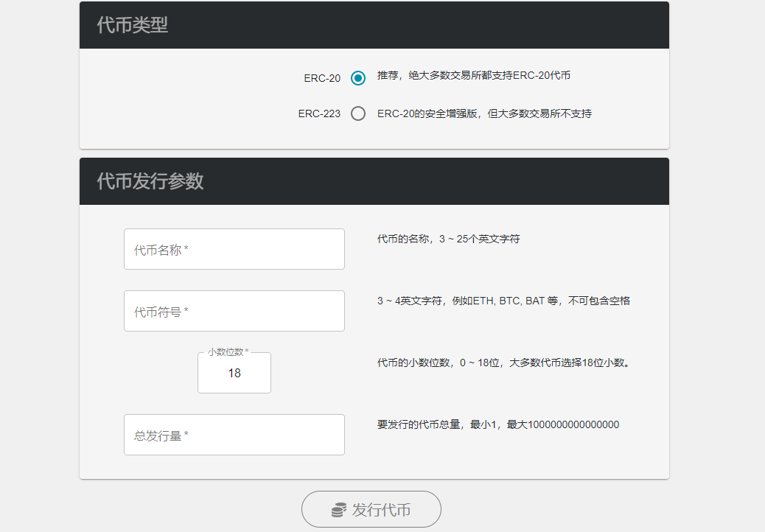Select the ERC-223 radio button
This screenshot has width=765, height=532.
click(358, 113)
